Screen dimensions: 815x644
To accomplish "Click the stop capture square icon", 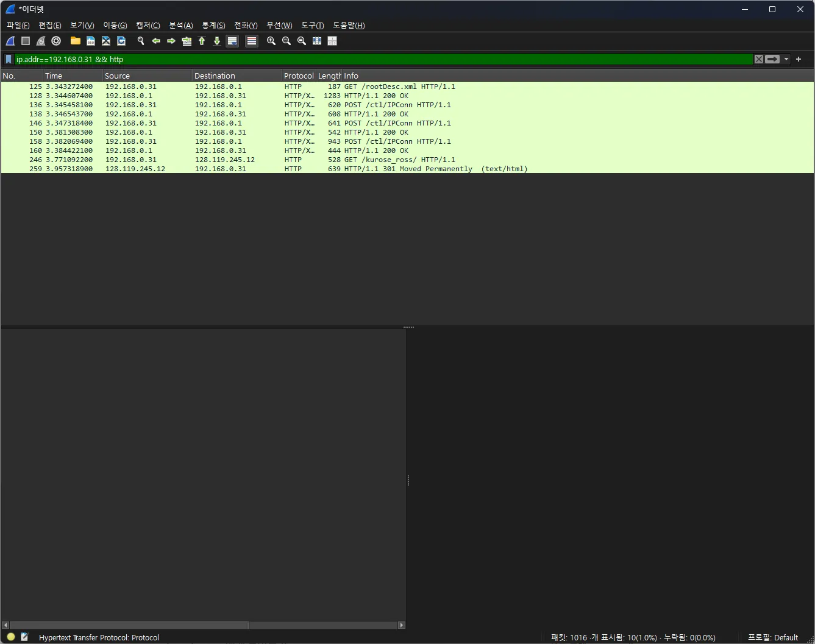I will 26,41.
